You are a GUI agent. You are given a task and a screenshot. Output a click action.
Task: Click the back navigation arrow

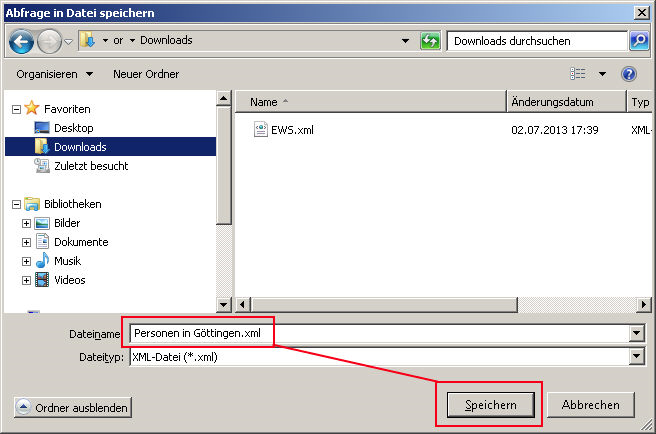click(x=22, y=41)
